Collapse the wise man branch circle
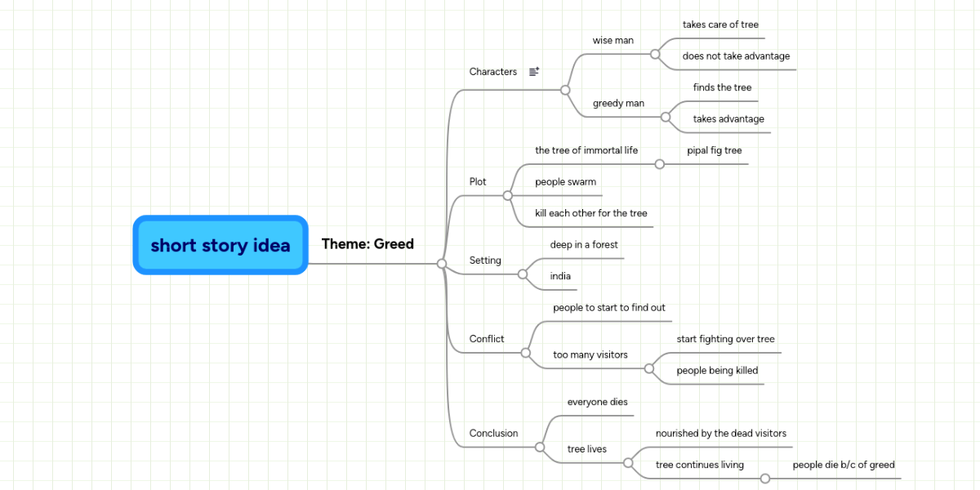This screenshot has width=980, height=490. click(x=654, y=55)
